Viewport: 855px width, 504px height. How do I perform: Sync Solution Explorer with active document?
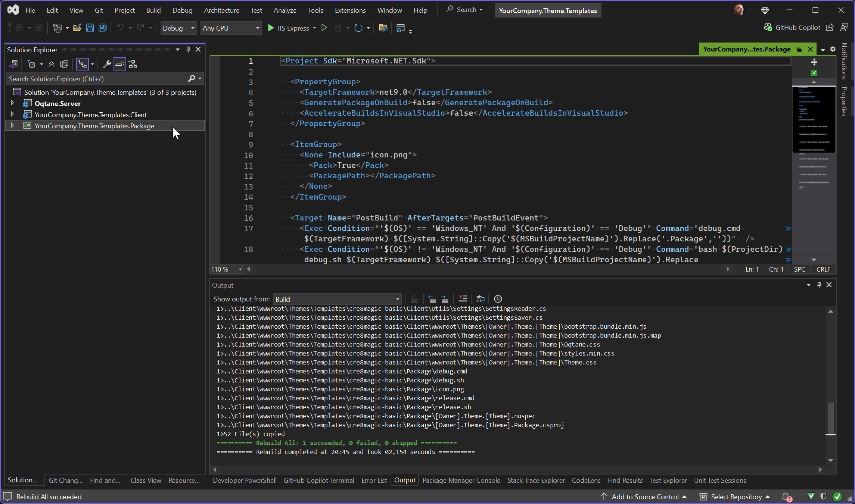tap(83, 64)
